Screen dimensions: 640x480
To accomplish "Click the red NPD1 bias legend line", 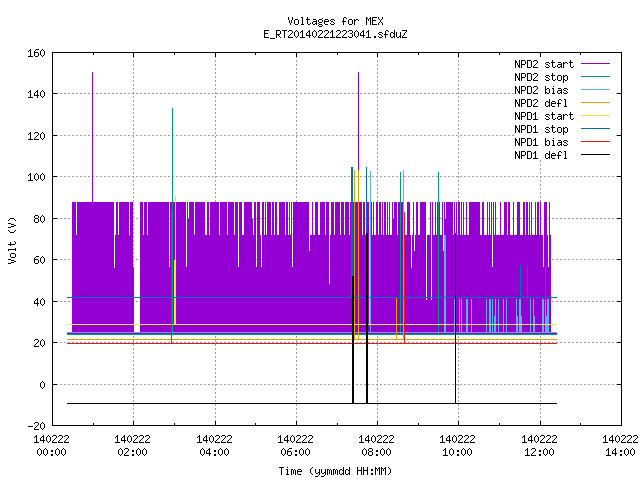I will 595,142.
